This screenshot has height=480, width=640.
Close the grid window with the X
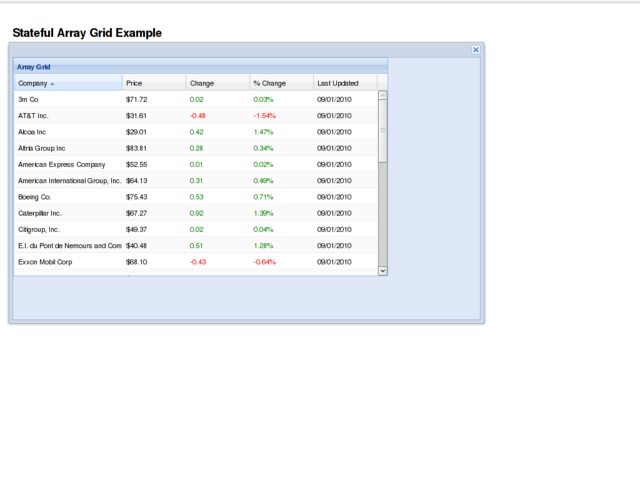(x=476, y=50)
